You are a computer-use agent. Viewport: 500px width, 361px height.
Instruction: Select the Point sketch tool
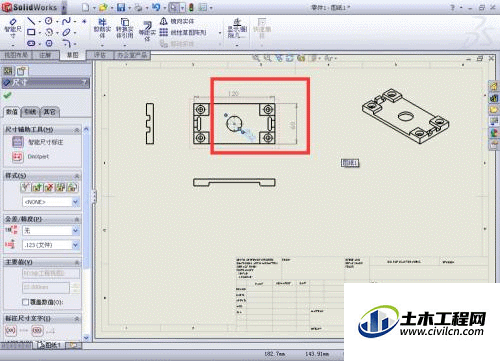tap(84, 21)
